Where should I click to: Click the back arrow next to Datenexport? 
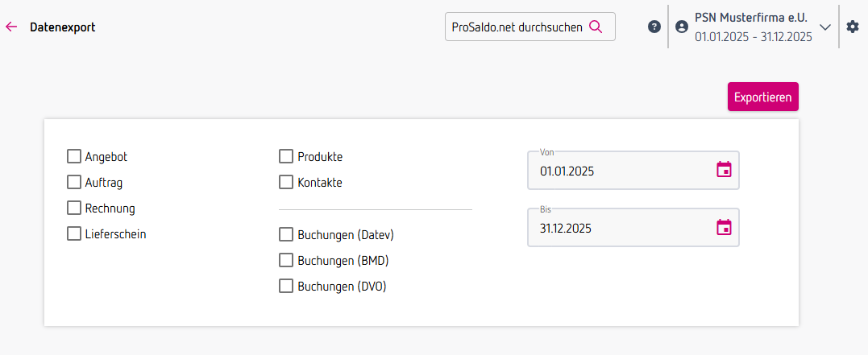pos(11,27)
